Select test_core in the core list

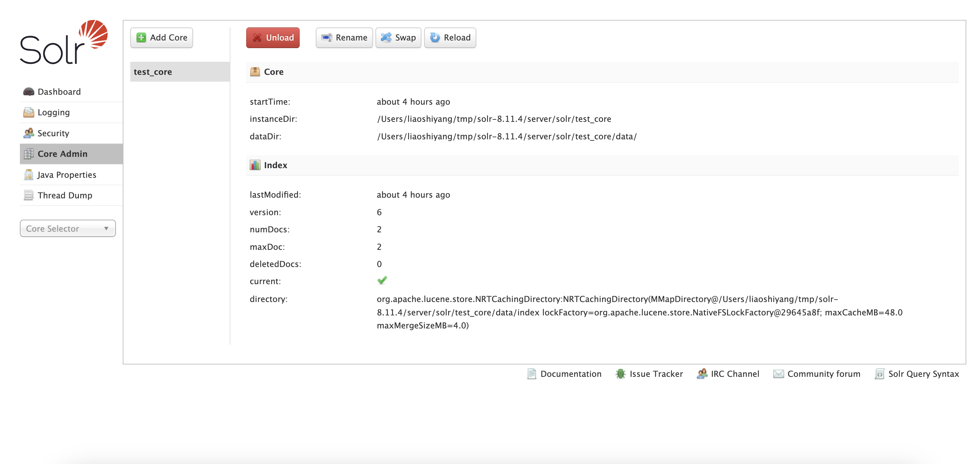pyautogui.click(x=153, y=72)
